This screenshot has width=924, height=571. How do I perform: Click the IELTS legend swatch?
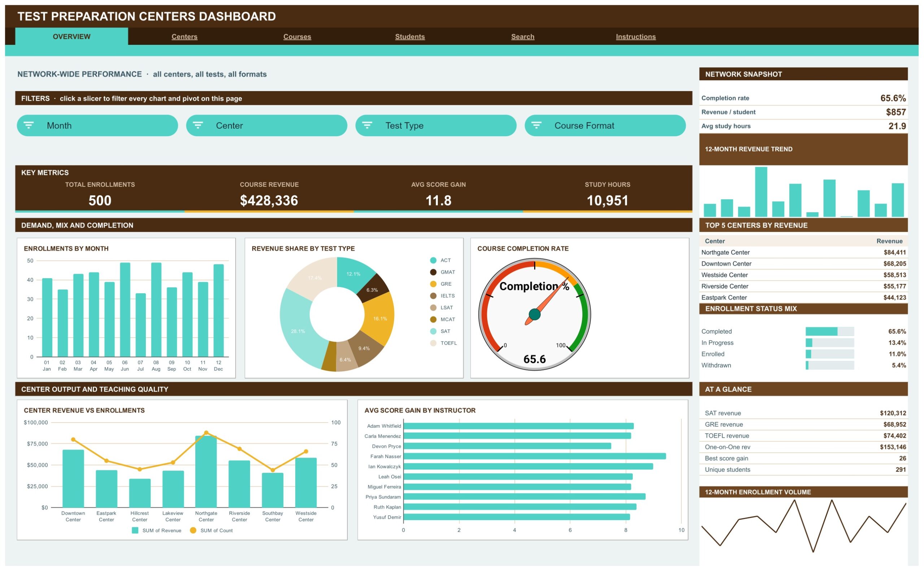(x=433, y=296)
